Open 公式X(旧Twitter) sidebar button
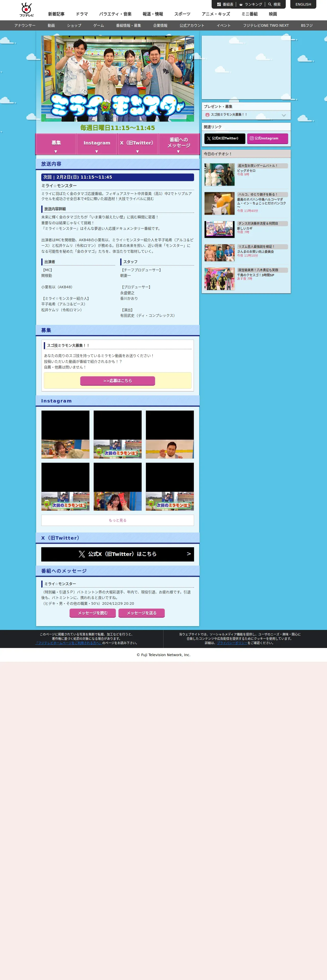The image size is (327, 980). 225,138
